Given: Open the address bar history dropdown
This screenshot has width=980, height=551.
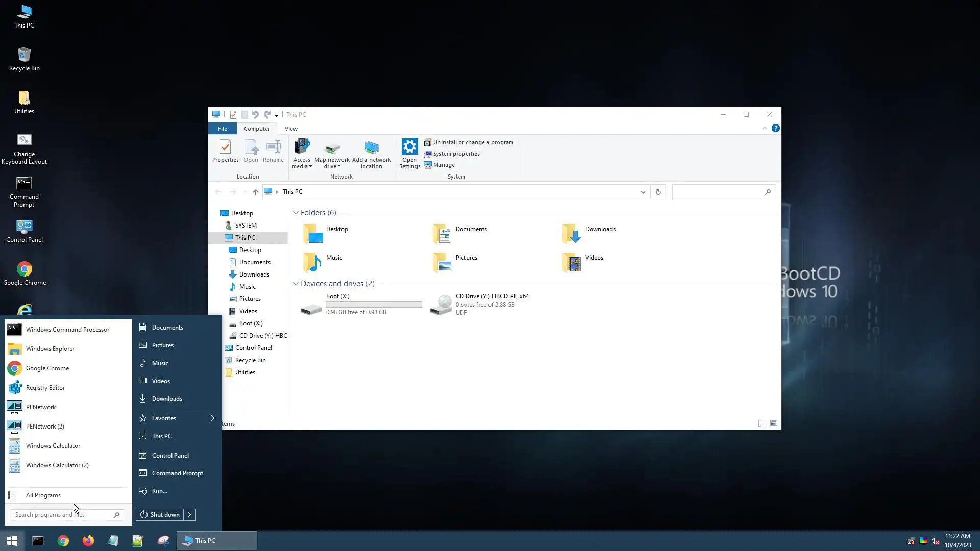Looking at the screenshot, I should pos(643,192).
